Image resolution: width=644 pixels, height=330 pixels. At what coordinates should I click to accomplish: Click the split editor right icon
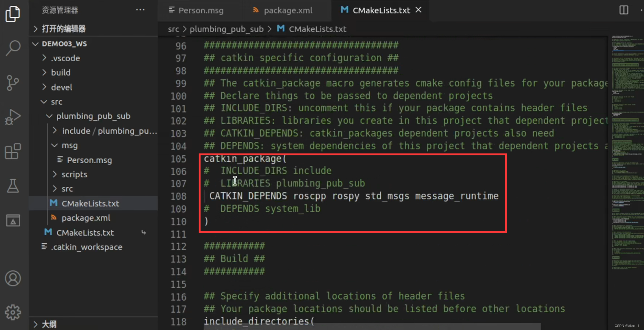[x=624, y=10]
